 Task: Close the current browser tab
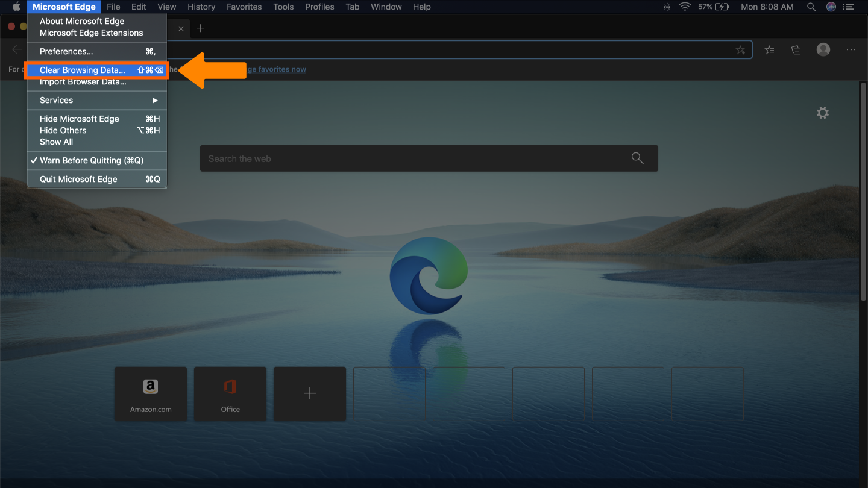181,28
